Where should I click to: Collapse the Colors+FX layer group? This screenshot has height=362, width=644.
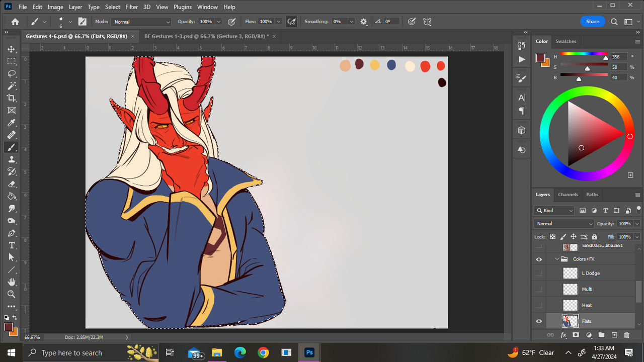coord(556,259)
